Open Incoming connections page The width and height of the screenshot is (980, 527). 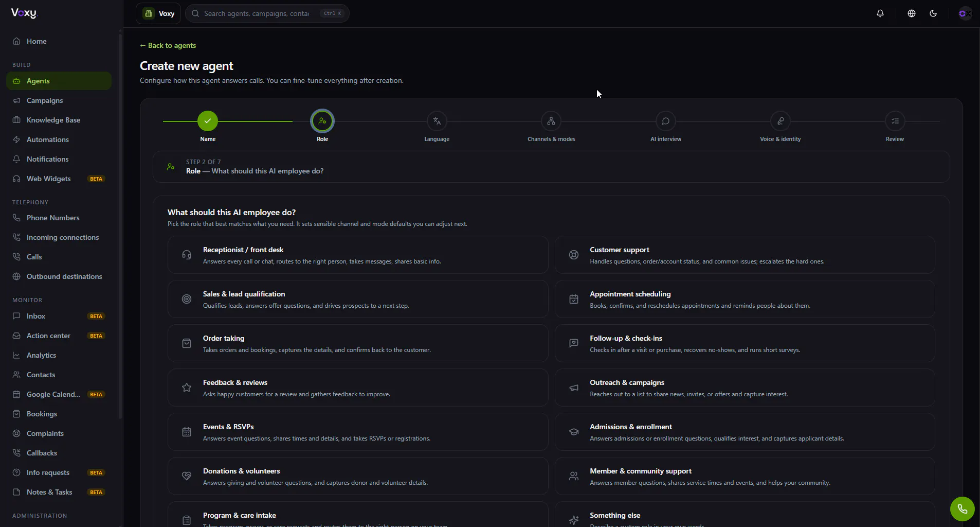pyautogui.click(x=59, y=237)
